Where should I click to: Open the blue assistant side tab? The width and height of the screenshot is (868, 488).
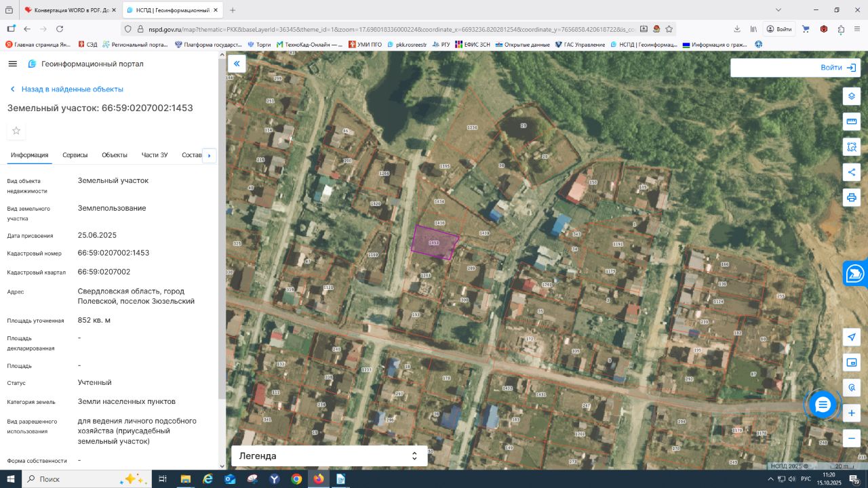coord(856,274)
